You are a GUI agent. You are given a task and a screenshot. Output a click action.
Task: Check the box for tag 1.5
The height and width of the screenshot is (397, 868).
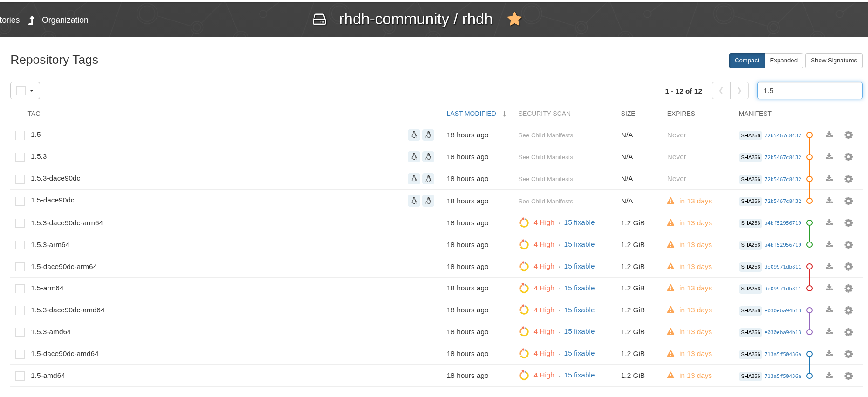[x=20, y=135]
